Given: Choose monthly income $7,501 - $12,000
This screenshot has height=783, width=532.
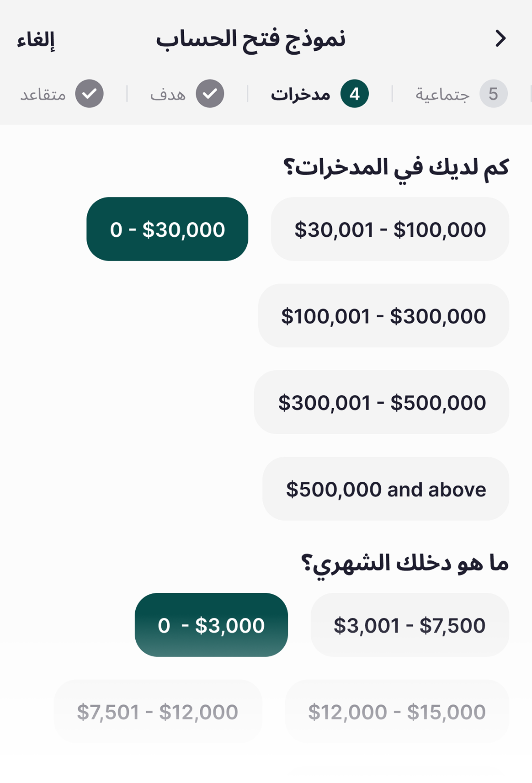Looking at the screenshot, I should (158, 712).
